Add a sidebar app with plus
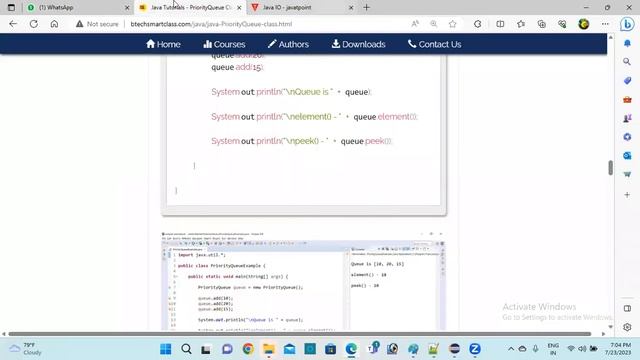 (x=627, y=195)
